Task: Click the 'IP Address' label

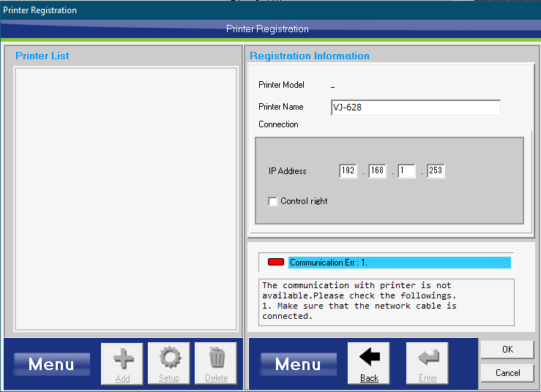Action: click(x=288, y=171)
